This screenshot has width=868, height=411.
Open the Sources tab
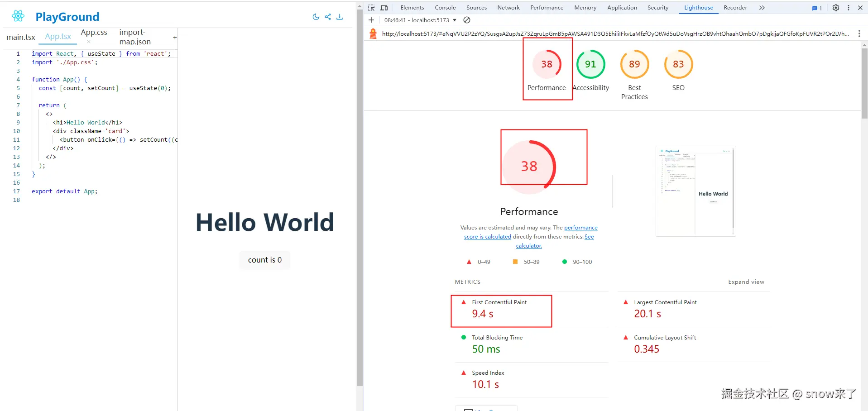(477, 8)
